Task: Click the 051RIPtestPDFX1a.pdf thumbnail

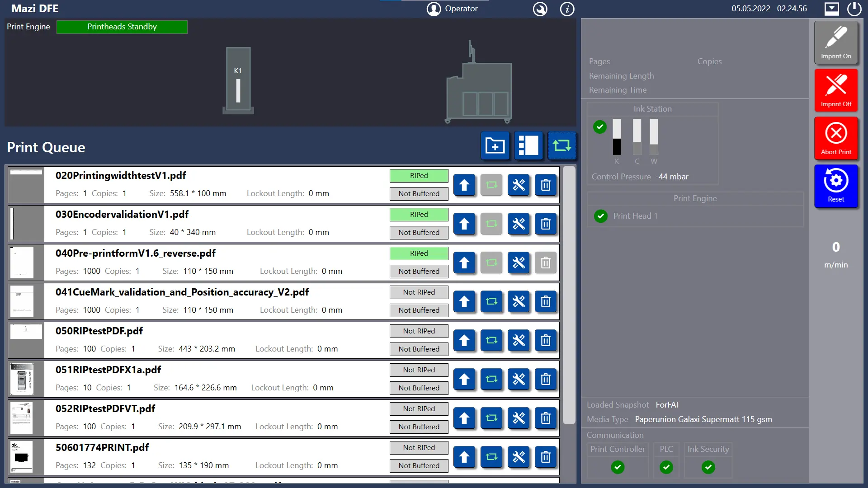Action: (22, 379)
